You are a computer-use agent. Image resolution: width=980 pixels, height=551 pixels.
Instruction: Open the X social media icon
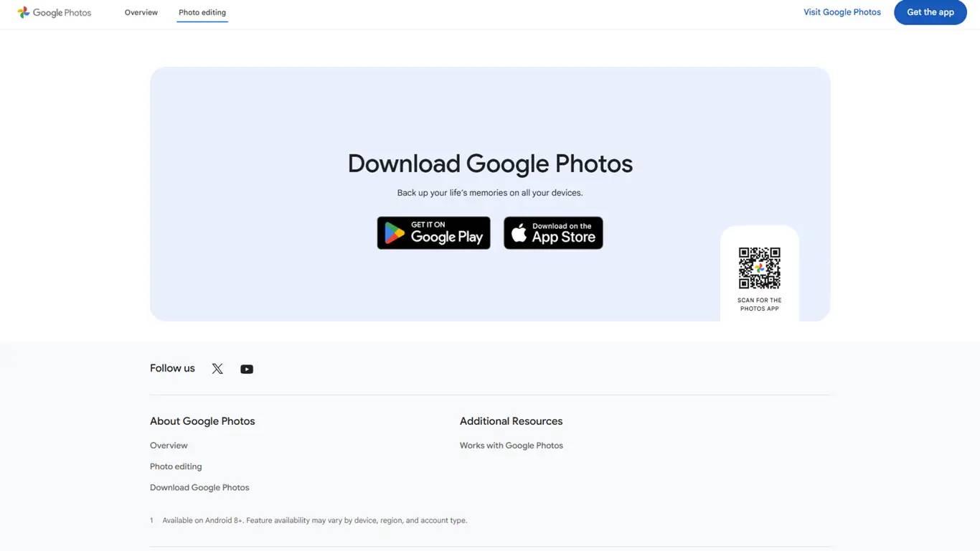point(217,369)
